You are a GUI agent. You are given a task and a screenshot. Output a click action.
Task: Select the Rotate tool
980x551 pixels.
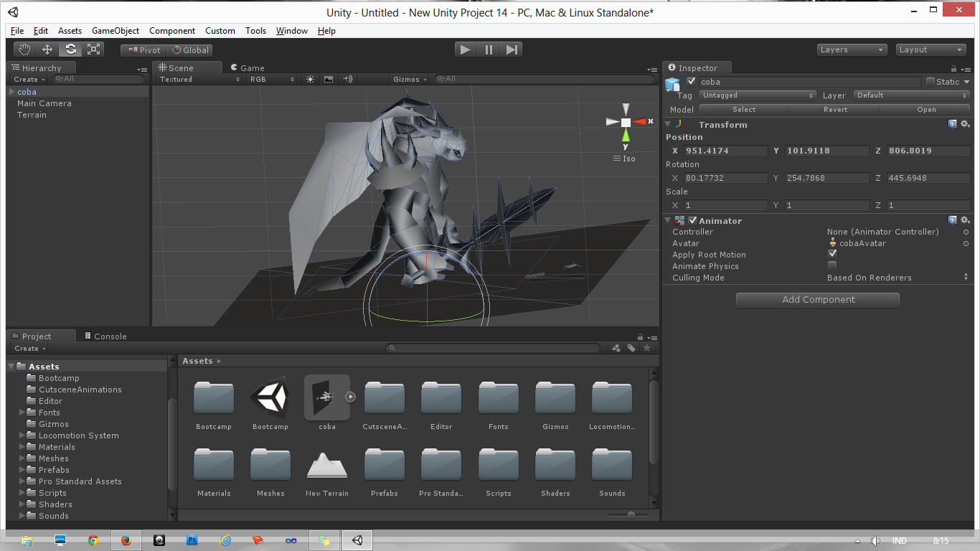click(70, 49)
